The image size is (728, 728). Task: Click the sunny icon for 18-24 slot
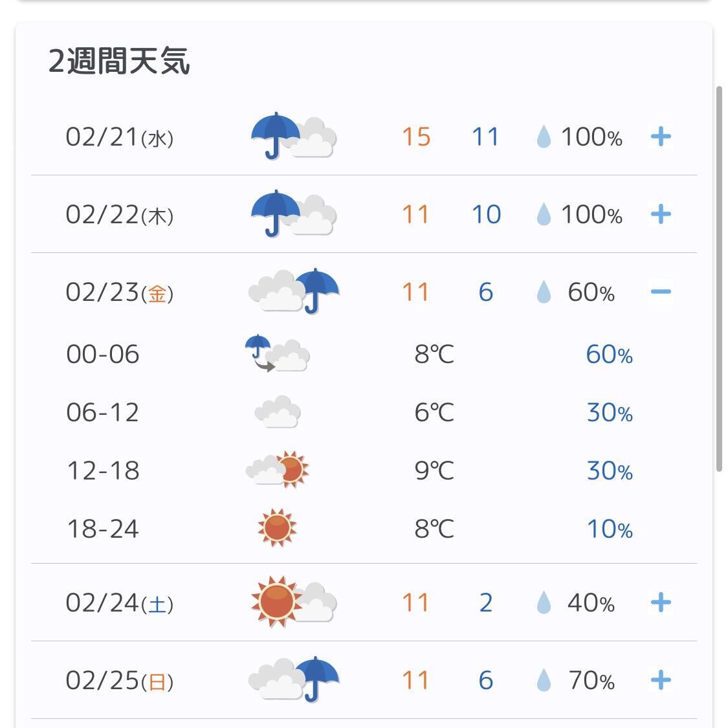tap(277, 528)
